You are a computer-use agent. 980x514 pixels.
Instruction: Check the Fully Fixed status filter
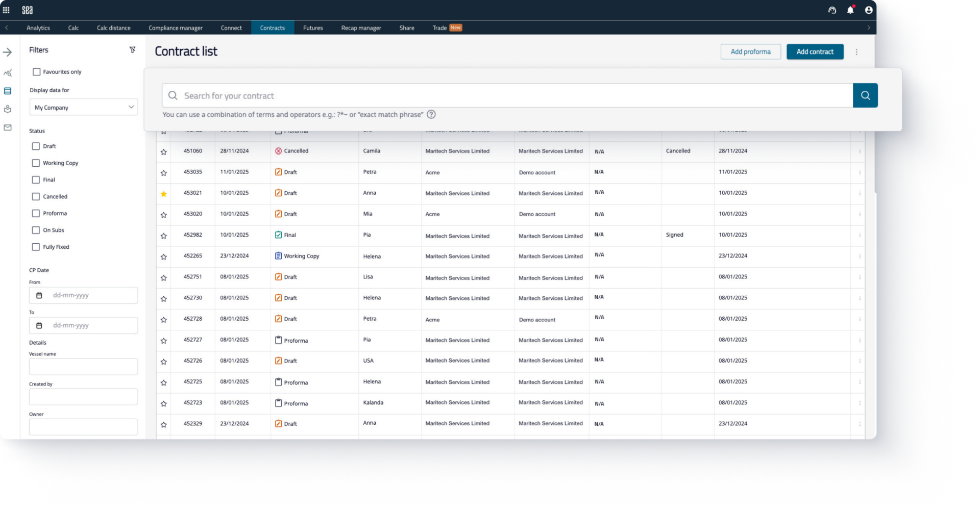[36, 247]
